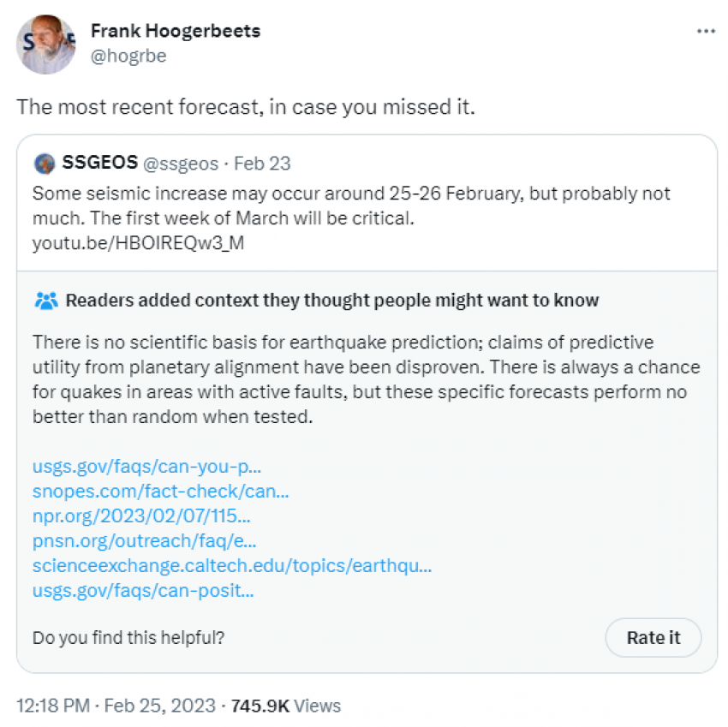The height and width of the screenshot is (727, 728).
Task: Open the usgs.gov/faqs/can-you-p link
Action: tap(146, 467)
